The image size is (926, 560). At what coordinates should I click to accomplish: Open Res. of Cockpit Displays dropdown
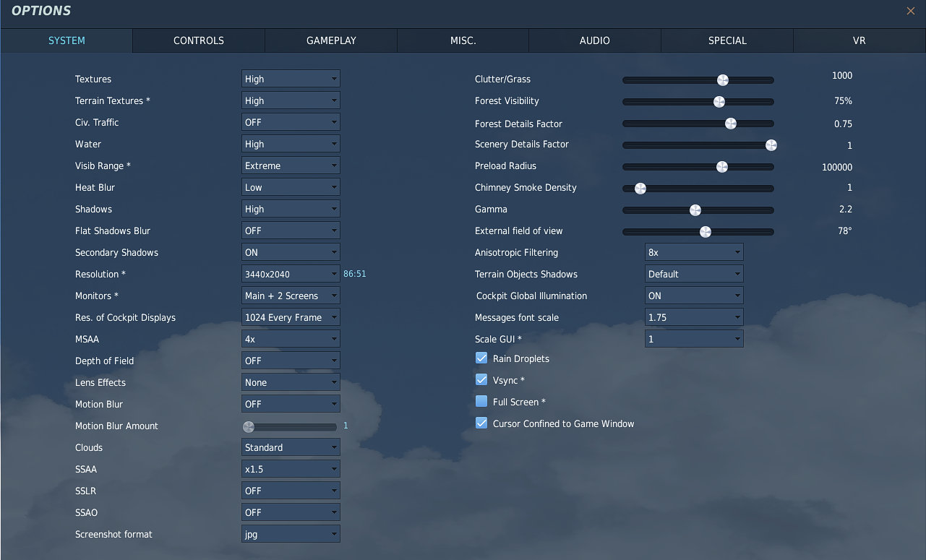click(291, 317)
